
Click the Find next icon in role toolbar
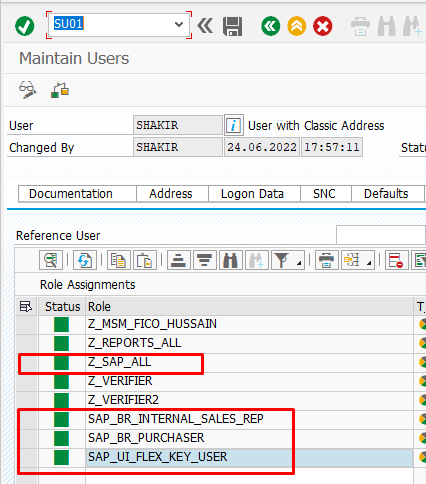(x=257, y=260)
